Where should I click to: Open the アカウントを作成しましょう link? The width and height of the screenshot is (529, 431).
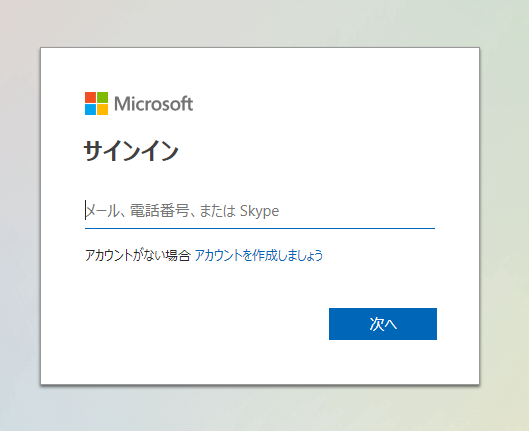point(259,255)
